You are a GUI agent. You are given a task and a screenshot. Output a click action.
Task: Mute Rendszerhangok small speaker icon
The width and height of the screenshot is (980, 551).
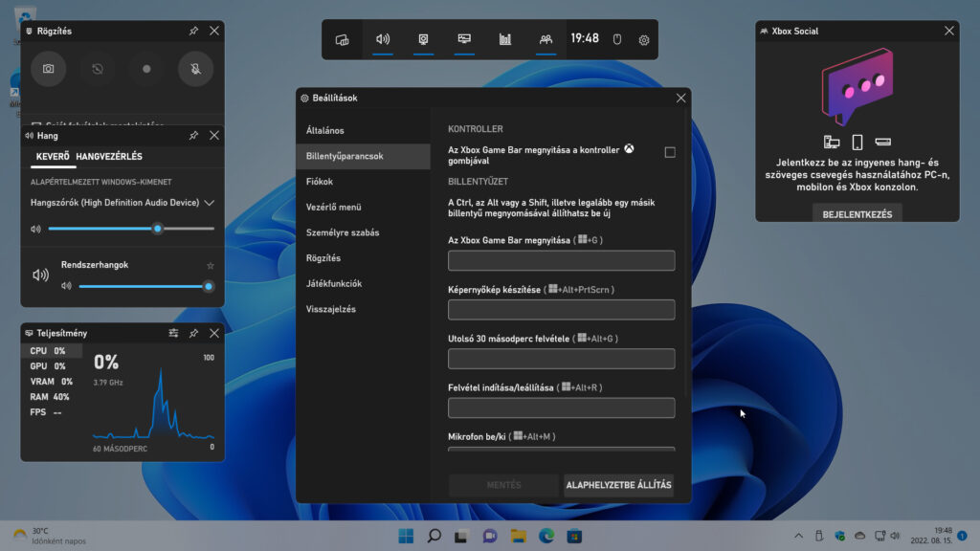pyautogui.click(x=66, y=286)
